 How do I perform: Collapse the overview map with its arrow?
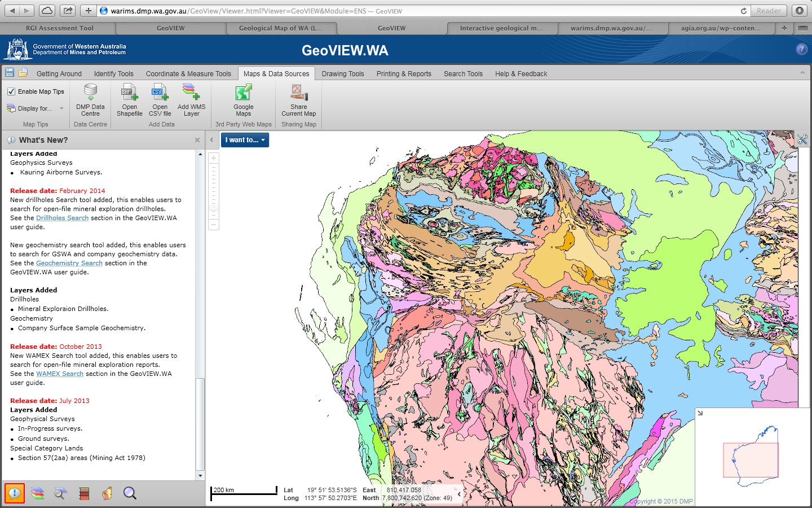point(700,413)
